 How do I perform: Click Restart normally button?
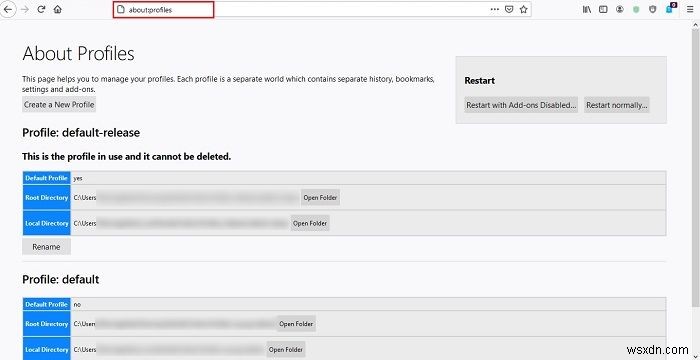point(617,105)
